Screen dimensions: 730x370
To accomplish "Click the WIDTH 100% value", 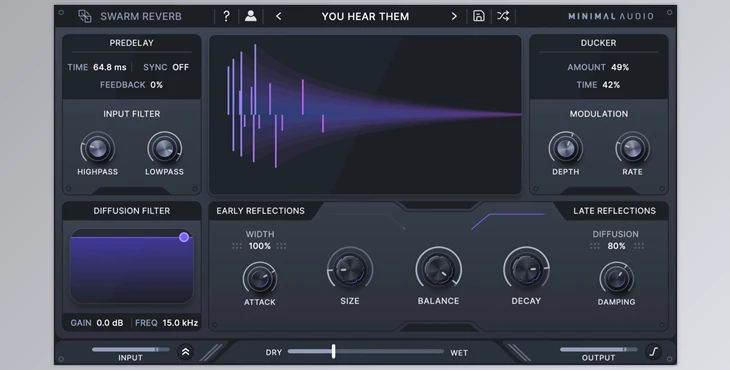I will pos(260,246).
